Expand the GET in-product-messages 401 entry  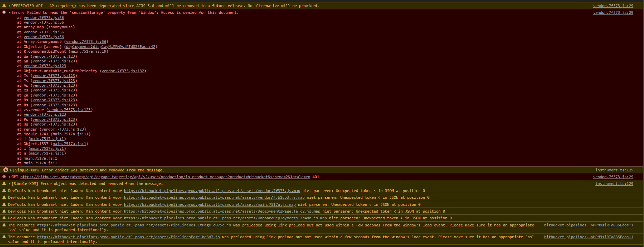tap(9, 177)
